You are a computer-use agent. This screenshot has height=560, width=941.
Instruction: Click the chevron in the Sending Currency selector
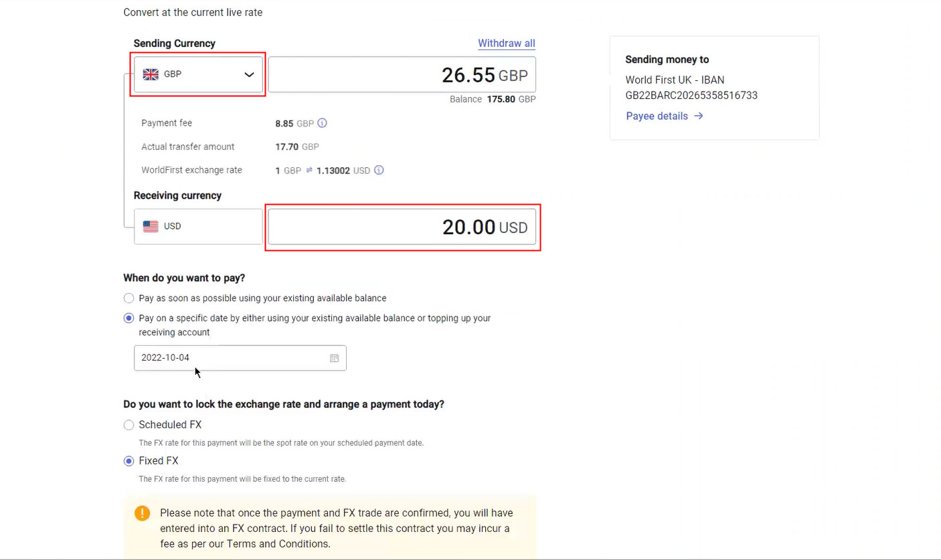249,74
